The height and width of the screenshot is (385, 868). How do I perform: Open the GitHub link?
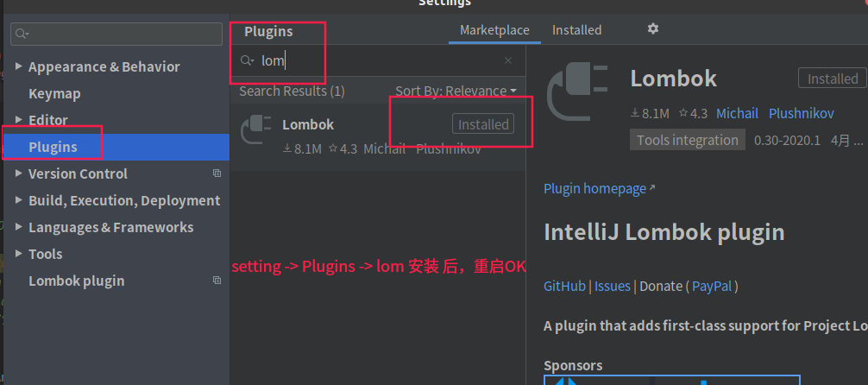coord(564,286)
